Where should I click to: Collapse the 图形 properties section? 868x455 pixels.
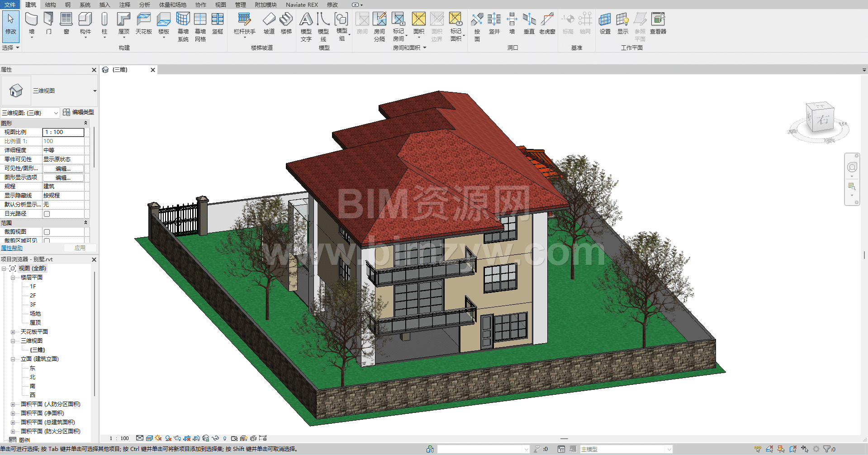(85, 123)
